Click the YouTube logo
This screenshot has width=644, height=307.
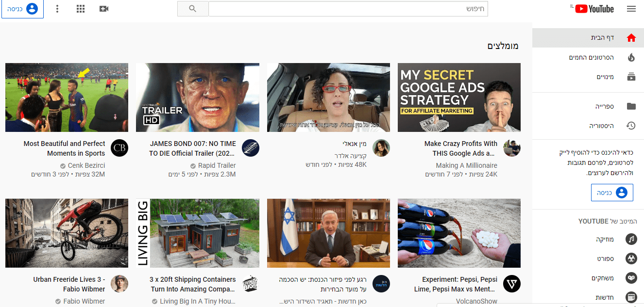(594, 9)
